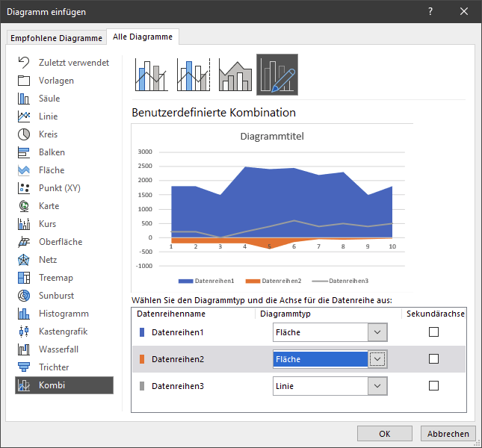Open the Vorlagen folder icon
This screenshot has height=448, width=482.
pyautogui.click(x=24, y=81)
